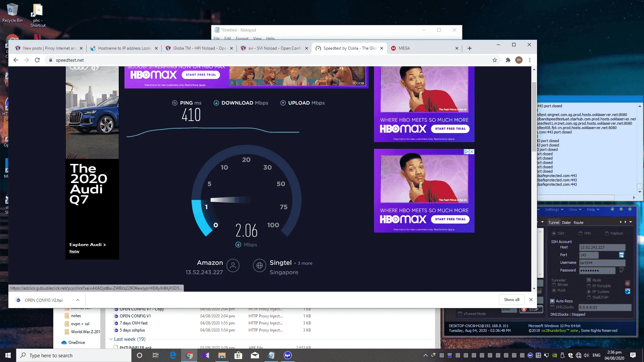Select the Bitvise tunnelier option
Screen dimensions: 644x362
pos(554,285)
